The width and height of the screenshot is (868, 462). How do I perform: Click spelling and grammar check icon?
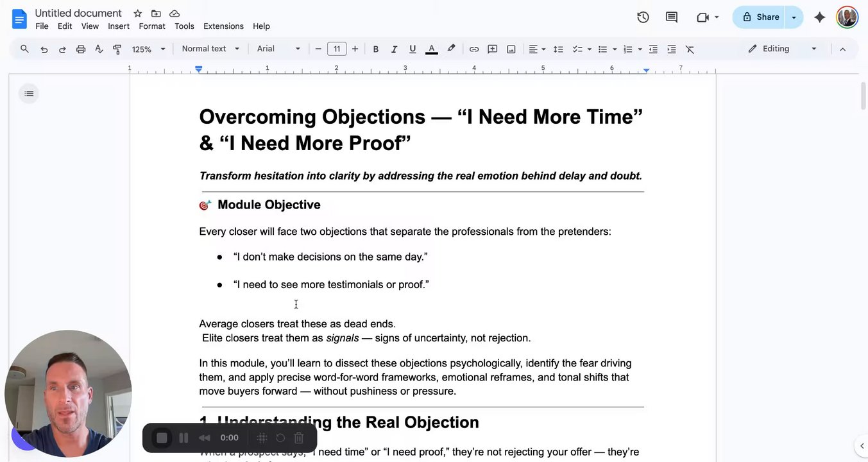click(x=99, y=49)
